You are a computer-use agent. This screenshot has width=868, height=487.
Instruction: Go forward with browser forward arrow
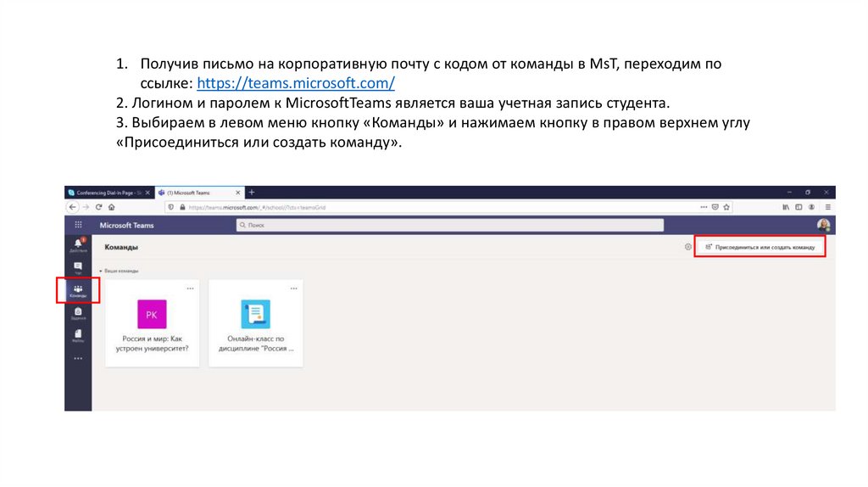click(x=86, y=207)
